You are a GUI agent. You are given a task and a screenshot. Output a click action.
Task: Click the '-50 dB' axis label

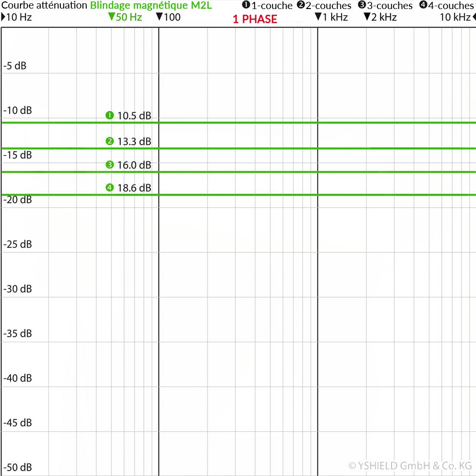(18, 467)
